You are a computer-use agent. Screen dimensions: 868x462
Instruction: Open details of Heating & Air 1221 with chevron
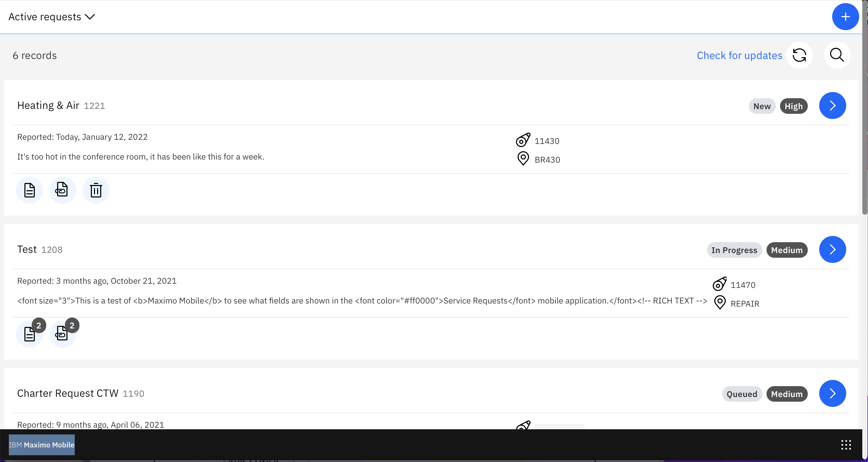coord(833,105)
